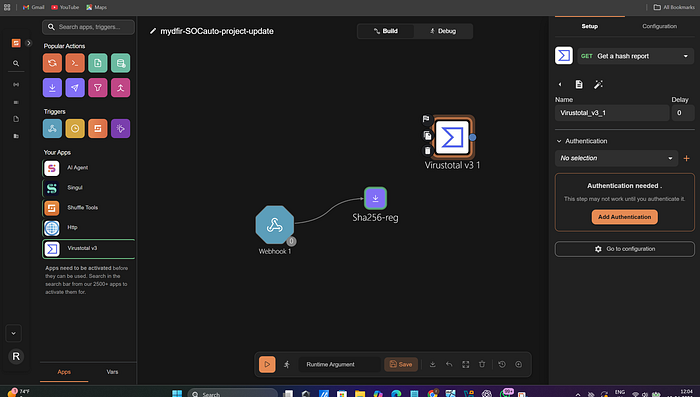700x397 pixels.
Task: Delete Virustotal node with its trash icon
Action: click(x=427, y=151)
